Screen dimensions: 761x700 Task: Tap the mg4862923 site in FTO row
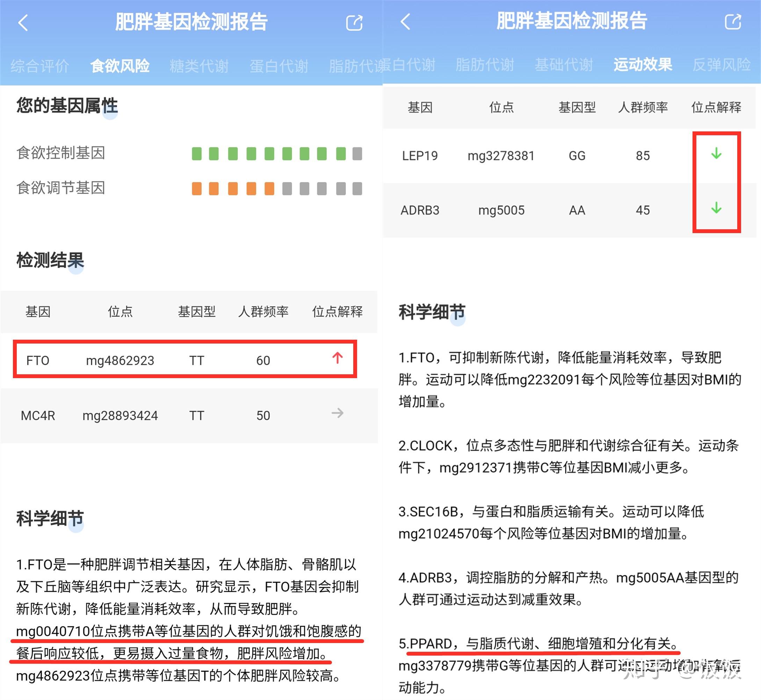(x=120, y=360)
